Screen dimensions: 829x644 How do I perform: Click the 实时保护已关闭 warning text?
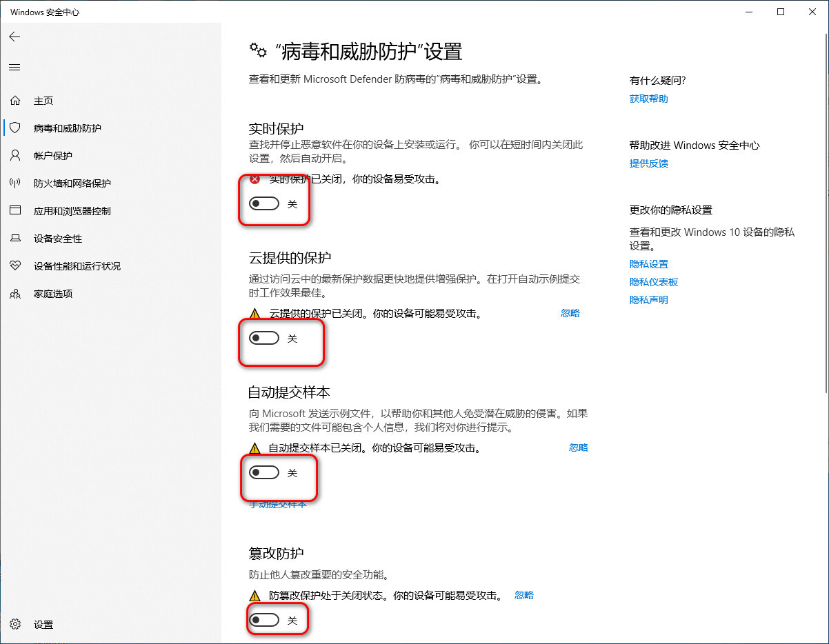(x=354, y=179)
